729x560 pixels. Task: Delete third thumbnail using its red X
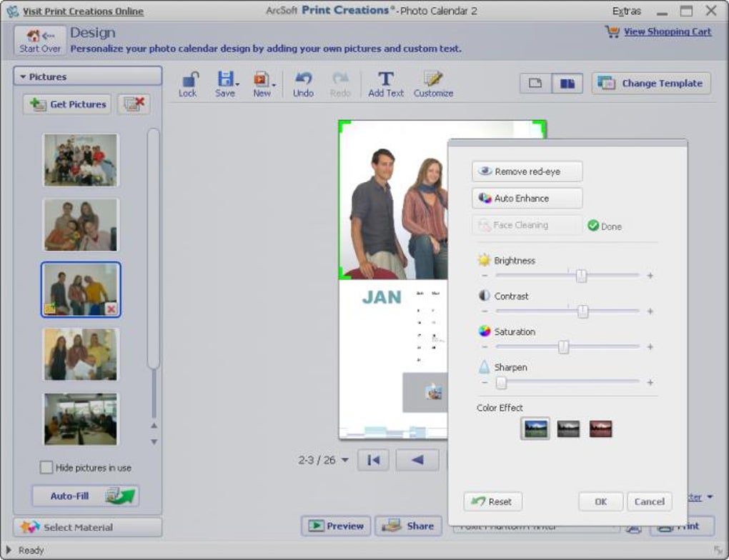point(111,309)
